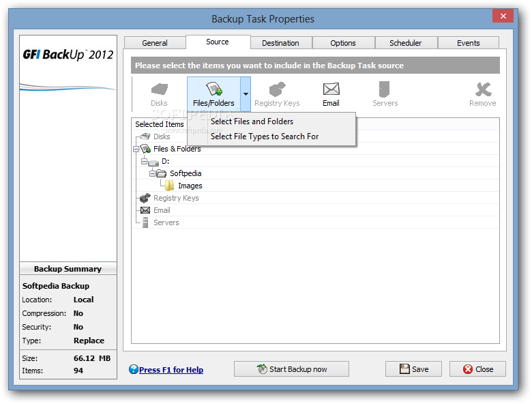Screen dimensions: 532x404
Task: Click the Size value 66.12 MB
Action: [92, 358]
